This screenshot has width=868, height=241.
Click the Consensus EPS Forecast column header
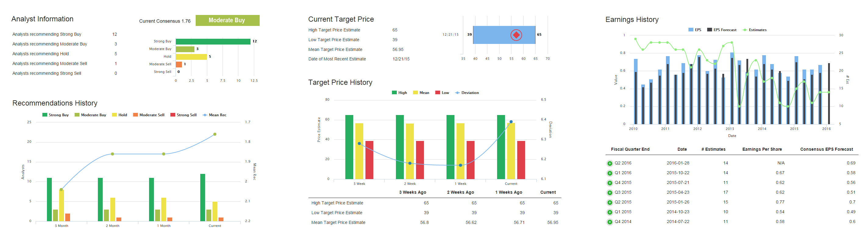826,149
